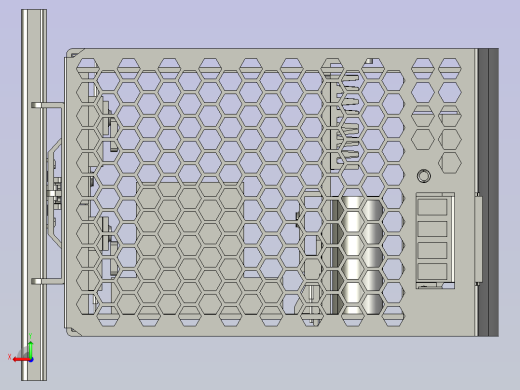
Task: Select the dark end plate on the right
Action: pyautogui.click(x=488, y=192)
